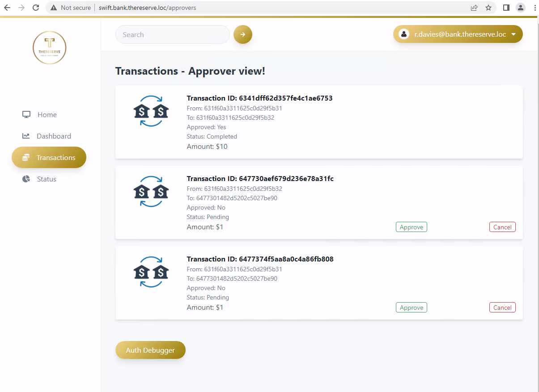
Task: Click bank transfer icon of transaction 647730aef679d236e78a31fc
Action: coord(151,191)
